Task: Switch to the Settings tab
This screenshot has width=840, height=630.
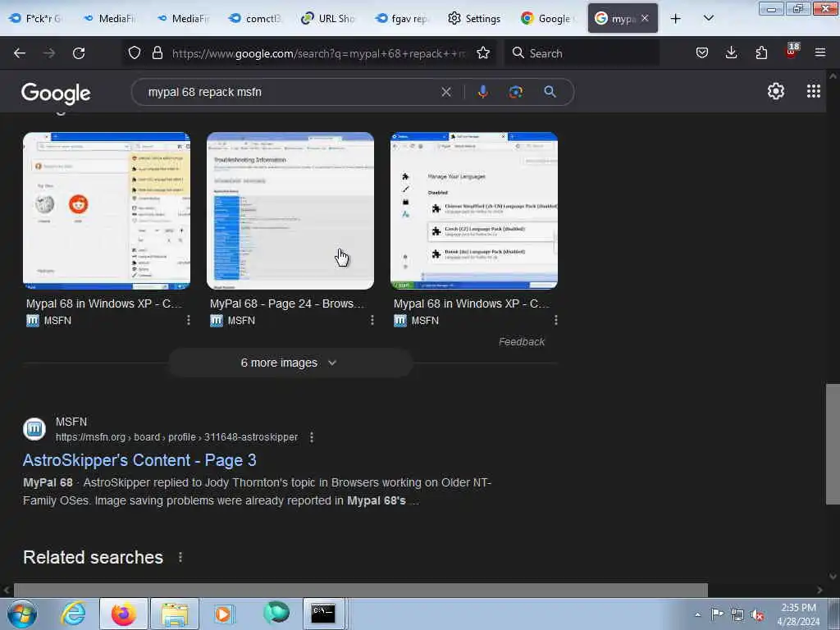Action: (475, 18)
